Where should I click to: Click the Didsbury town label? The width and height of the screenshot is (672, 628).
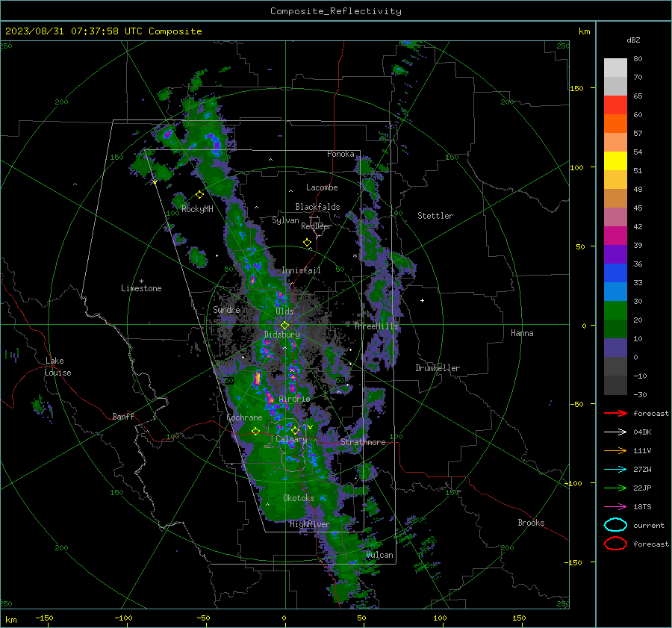coord(282,335)
